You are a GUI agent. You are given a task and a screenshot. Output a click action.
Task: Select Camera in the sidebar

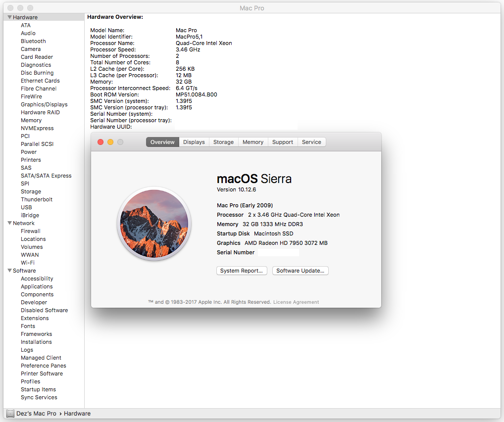coord(31,49)
